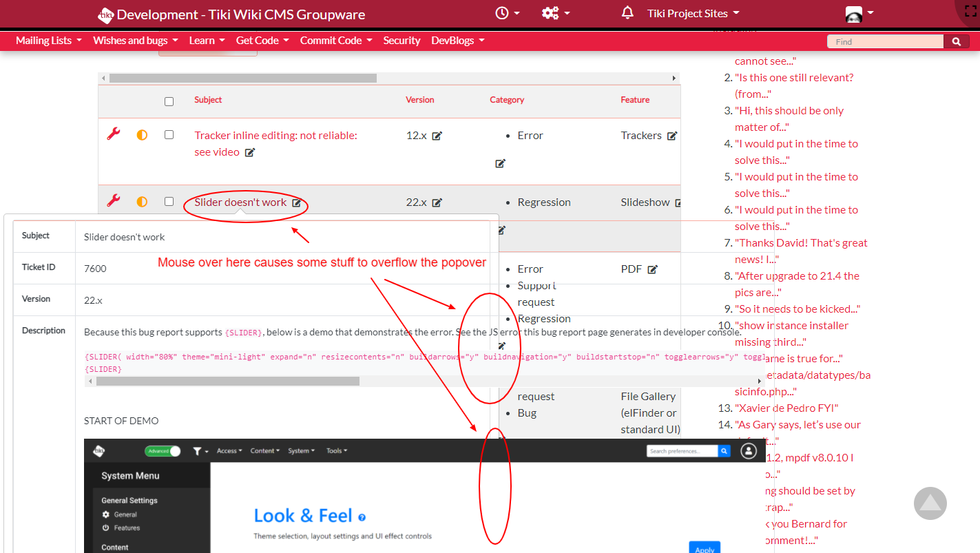980x553 pixels.
Task: Click the 'START OF DEMO' text in the popover
Action: pyautogui.click(x=121, y=421)
